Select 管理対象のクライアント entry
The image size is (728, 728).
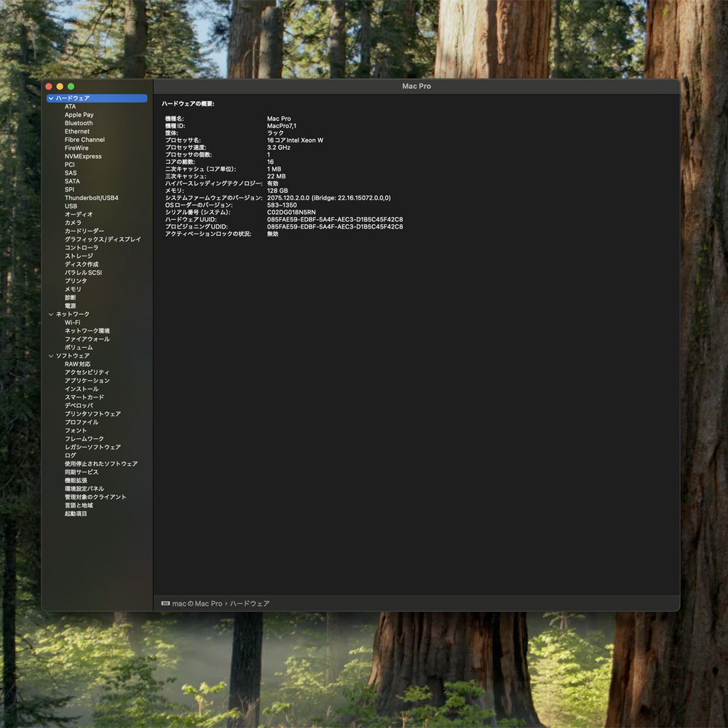click(95, 497)
